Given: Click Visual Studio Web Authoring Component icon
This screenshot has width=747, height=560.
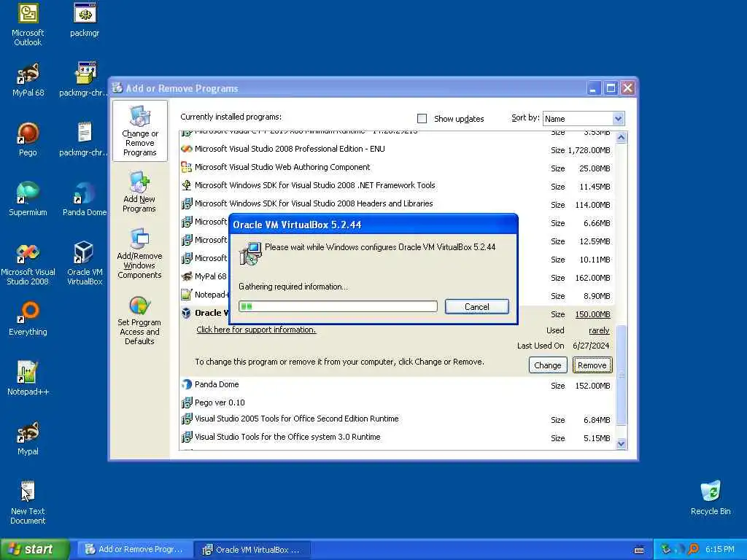Looking at the screenshot, I should pos(186,167).
